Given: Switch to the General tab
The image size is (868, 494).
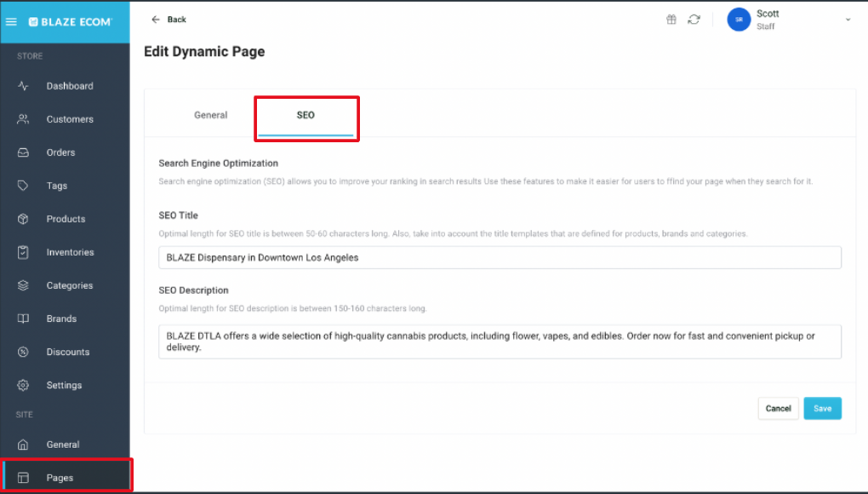Looking at the screenshot, I should point(210,115).
